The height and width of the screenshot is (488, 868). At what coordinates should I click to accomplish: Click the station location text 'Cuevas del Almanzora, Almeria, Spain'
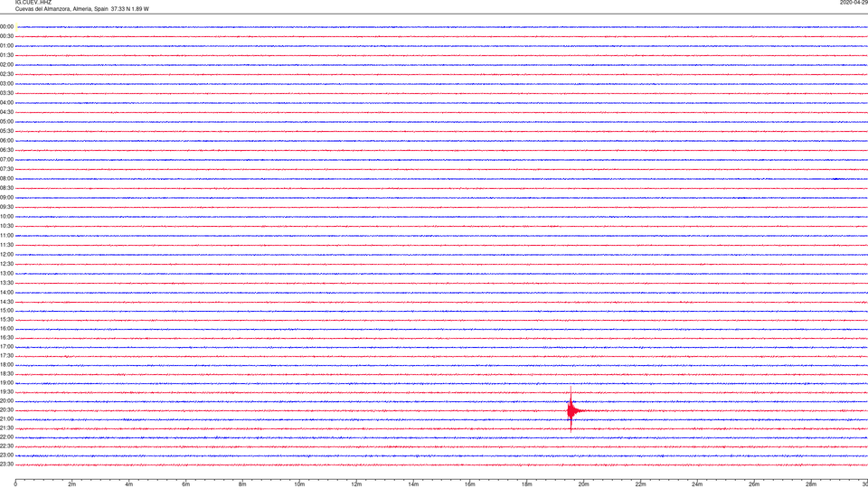[61, 9]
